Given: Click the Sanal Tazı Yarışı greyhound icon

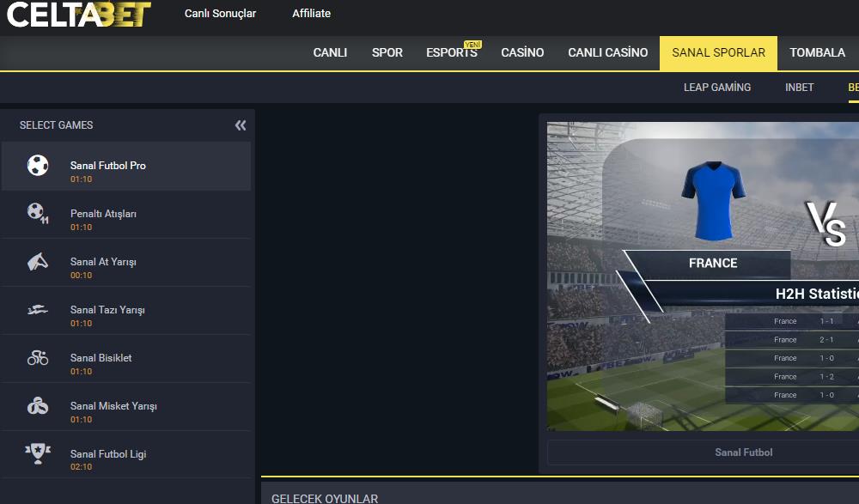Looking at the screenshot, I should point(38,310).
